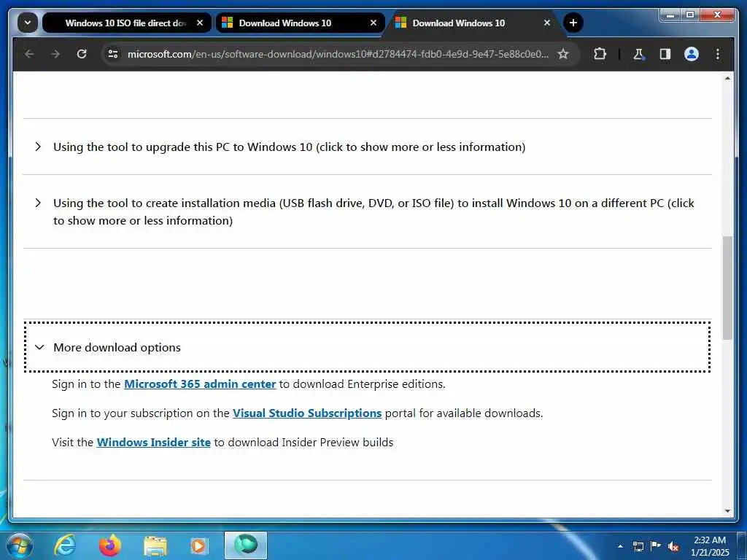Image resolution: width=747 pixels, height=560 pixels.
Task: Open the Windows Start menu orb
Action: (x=20, y=545)
